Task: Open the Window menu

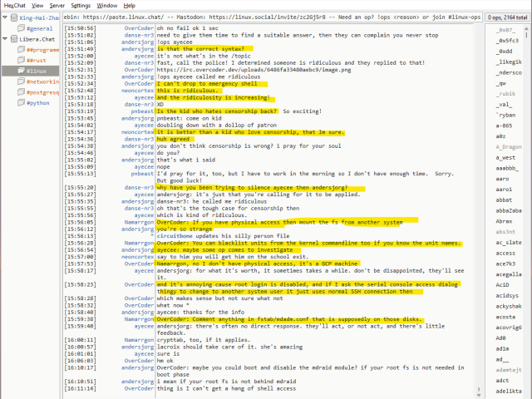Action: [x=106, y=5]
